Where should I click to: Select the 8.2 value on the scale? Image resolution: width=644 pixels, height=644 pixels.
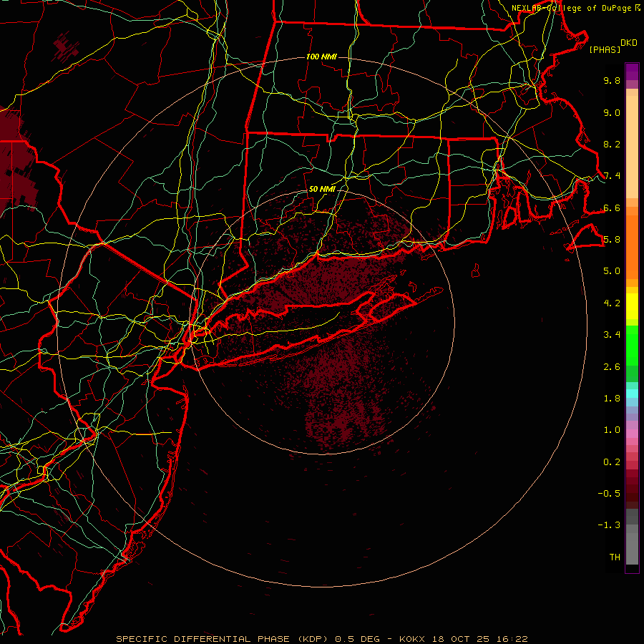tap(612, 144)
